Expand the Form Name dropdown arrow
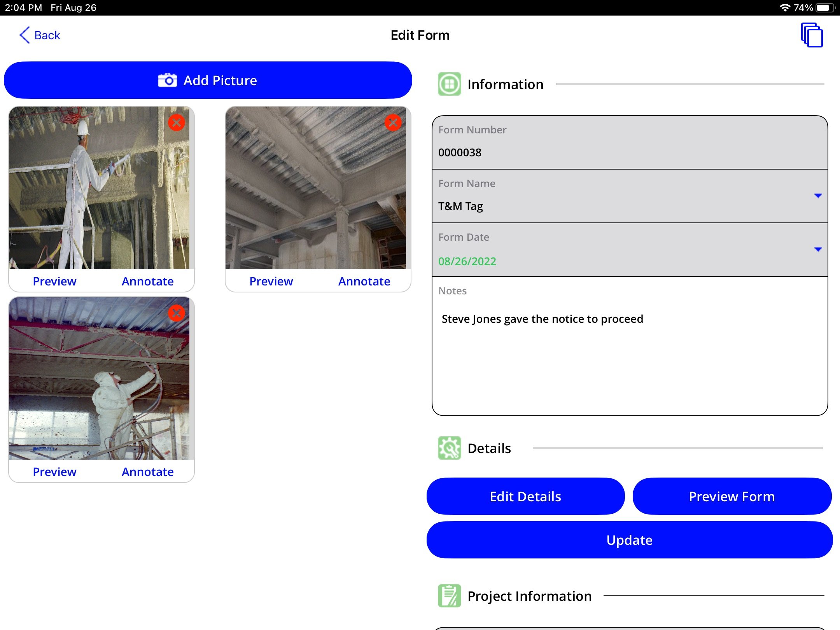The image size is (840, 630). tap(818, 196)
